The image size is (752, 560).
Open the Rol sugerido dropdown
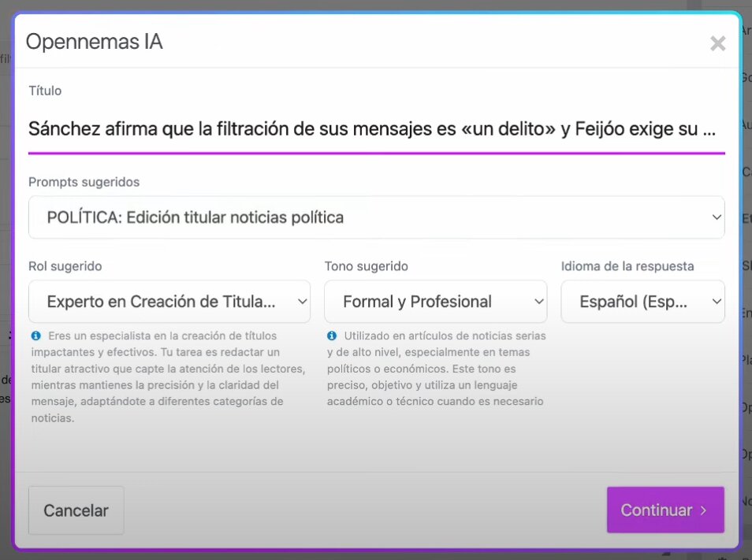[169, 302]
